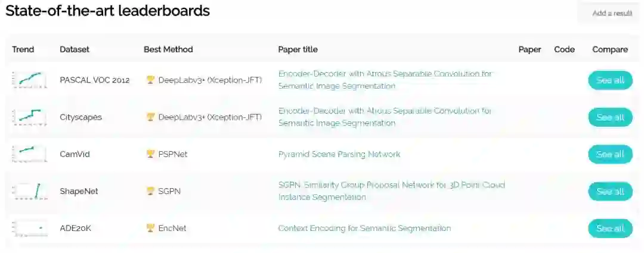Click the Best Method column header
This screenshot has width=644, height=253.
pyautogui.click(x=168, y=49)
